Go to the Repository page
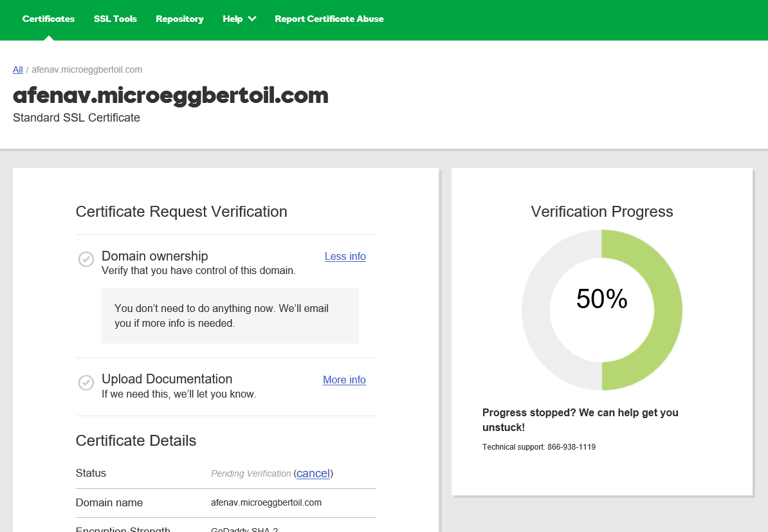Image resolution: width=768 pixels, height=532 pixels. pyautogui.click(x=179, y=19)
